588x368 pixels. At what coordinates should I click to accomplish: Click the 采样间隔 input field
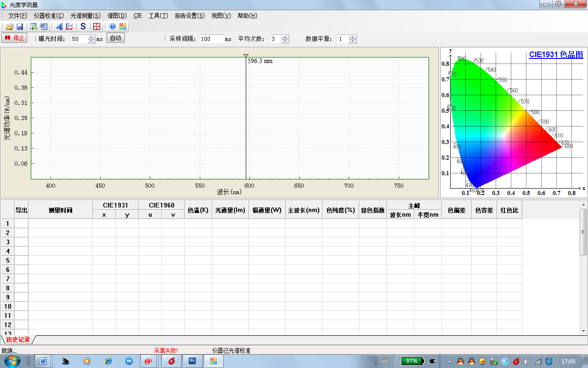coord(211,39)
